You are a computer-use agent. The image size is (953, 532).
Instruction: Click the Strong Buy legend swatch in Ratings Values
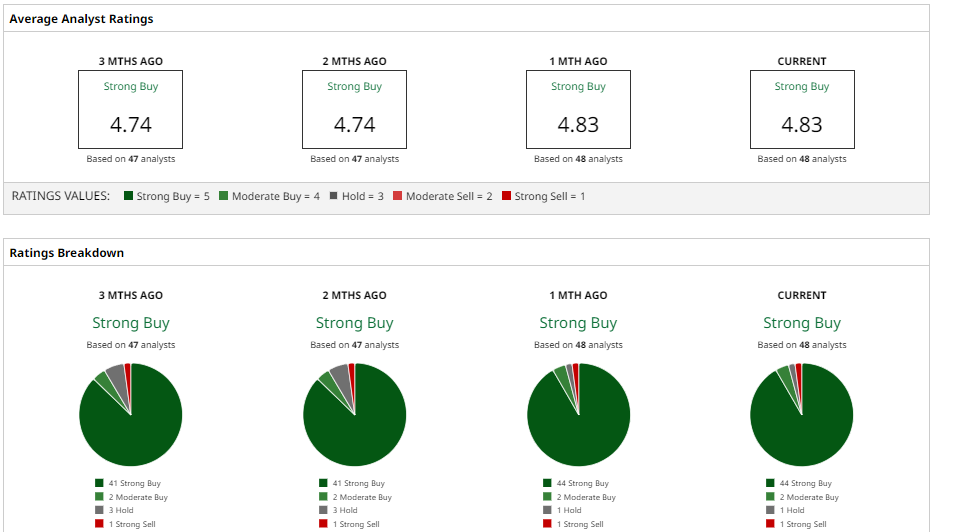[x=128, y=196]
